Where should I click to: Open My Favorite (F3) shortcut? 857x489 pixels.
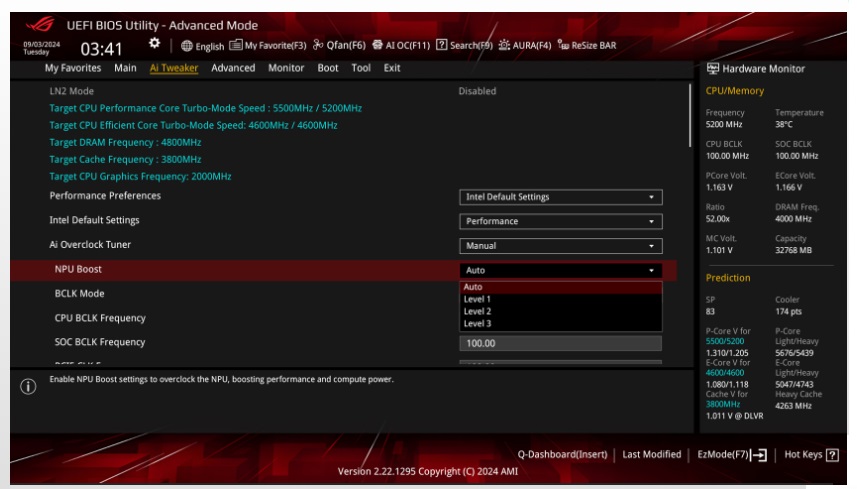268,46
